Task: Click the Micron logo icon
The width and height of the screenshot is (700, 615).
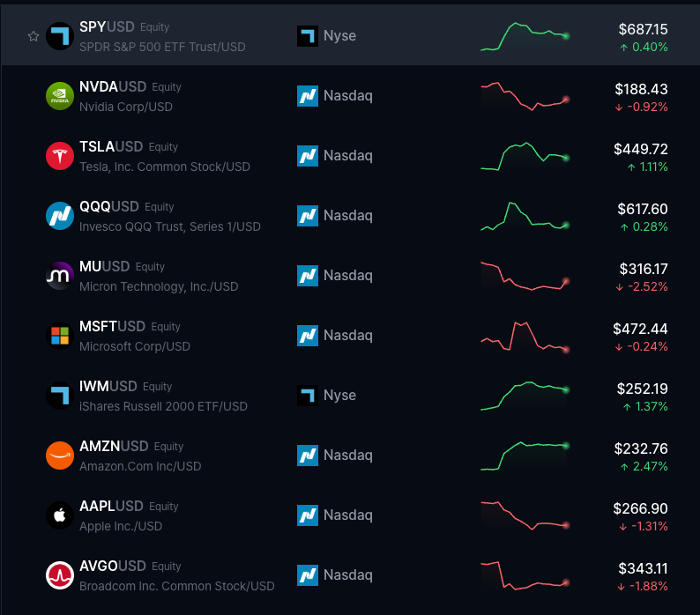Action: pos(59,276)
